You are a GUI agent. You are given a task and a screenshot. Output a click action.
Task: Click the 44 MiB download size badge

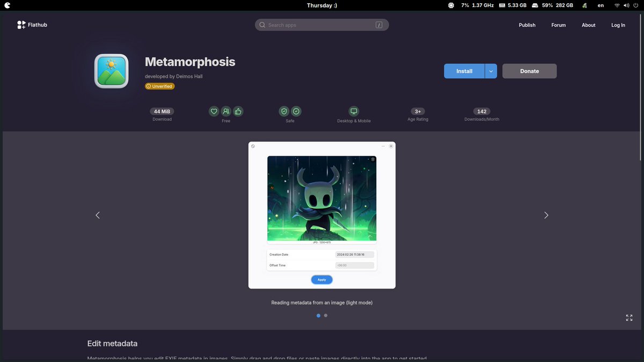(x=162, y=112)
